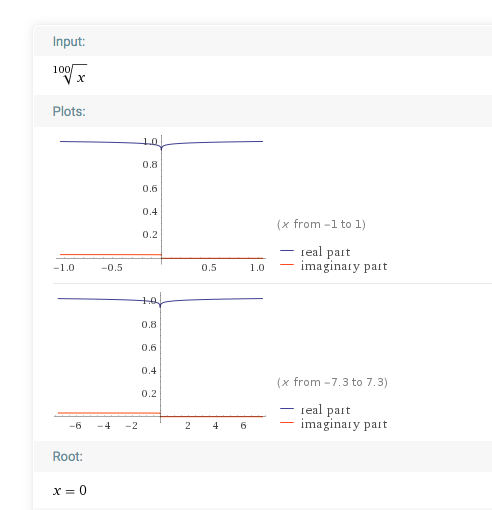Select the "x = 0" root result
The height and width of the screenshot is (510, 492).
click(70, 490)
